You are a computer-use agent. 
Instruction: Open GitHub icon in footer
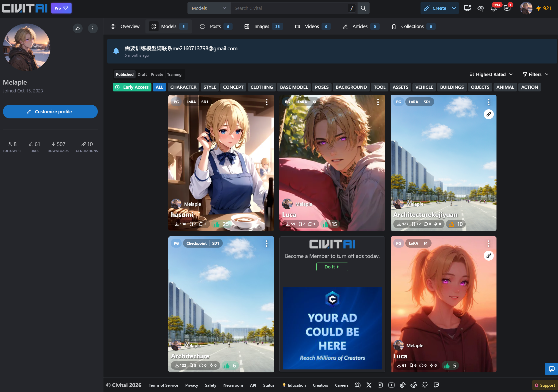425,385
